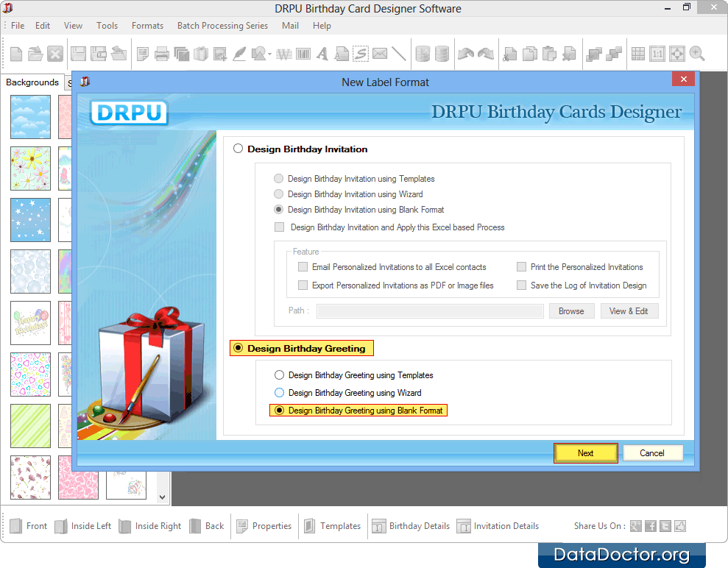
Task: Select the Line drawing tool icon
Action: point(398,54)
